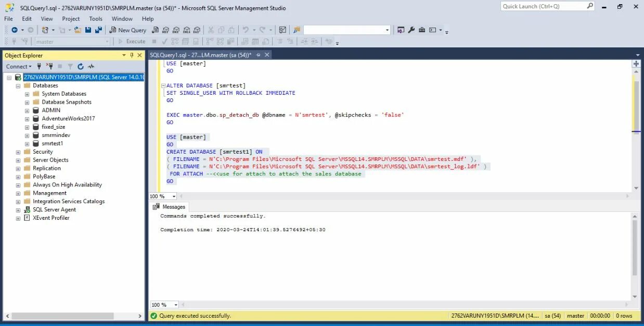Click the Filter funnel icon in Object Explorer
Image resolution: width=644 pixels, height=326 pixels.
point(70,67)
